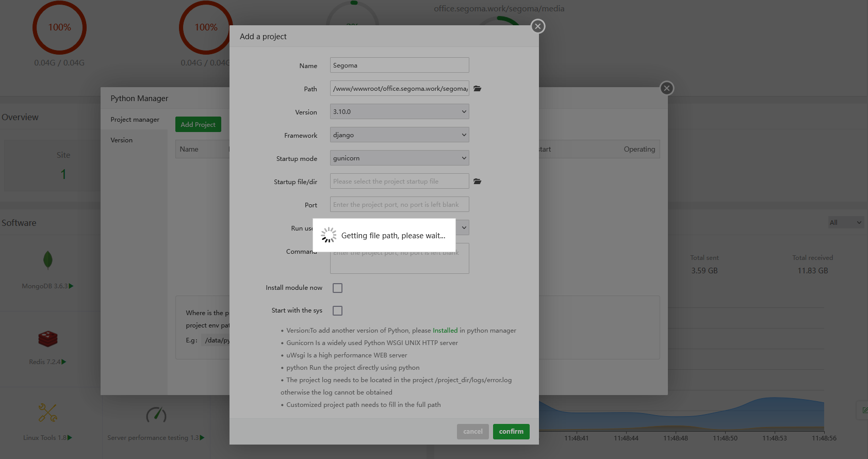The image size is (868, 459).
Task: Open folder browser for project Path
Action: coord(478,89)
